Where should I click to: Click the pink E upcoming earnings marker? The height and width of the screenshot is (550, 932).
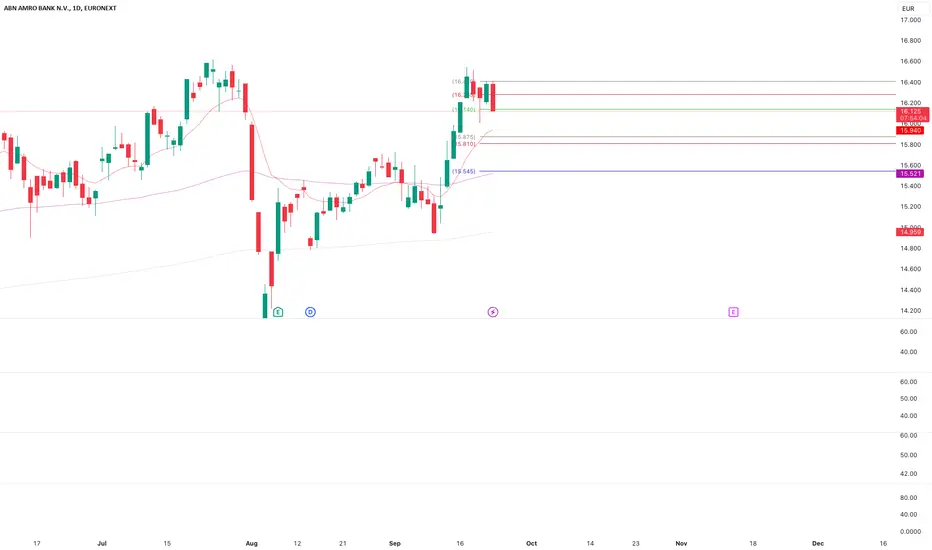point(733,312)
